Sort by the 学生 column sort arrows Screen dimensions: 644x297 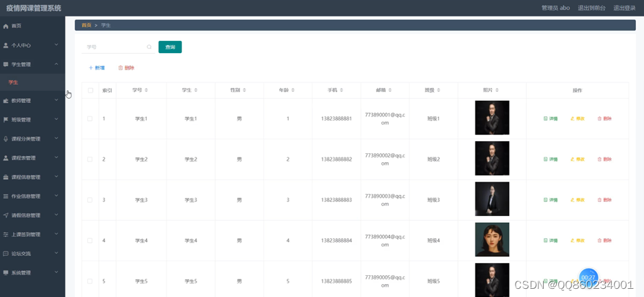click(x=196, y=90)
